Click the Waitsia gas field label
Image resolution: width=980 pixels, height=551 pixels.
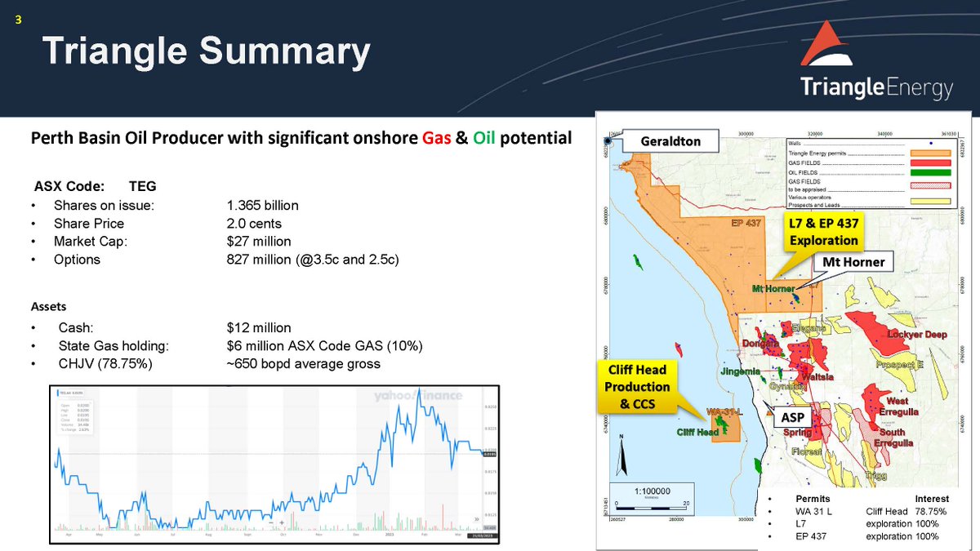(x=817, y=378)
